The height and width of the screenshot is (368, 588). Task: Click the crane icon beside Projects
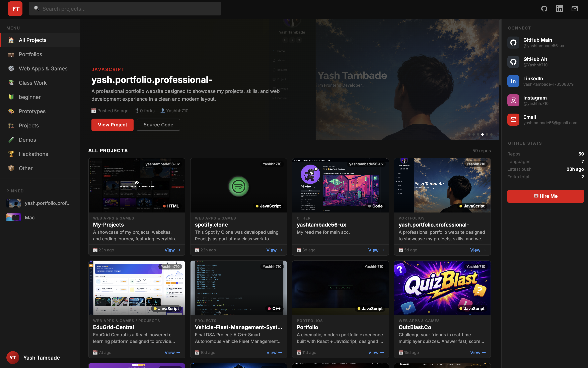point(11,125)
